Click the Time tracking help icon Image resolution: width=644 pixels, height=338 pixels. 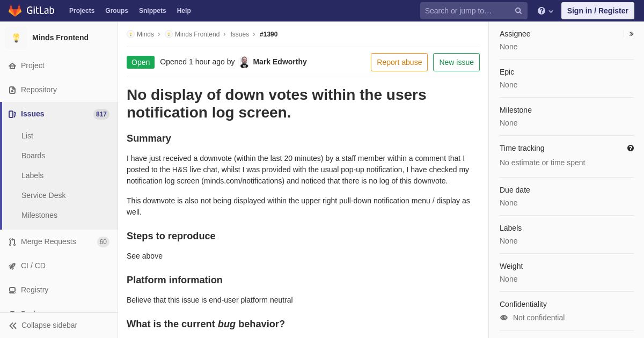tap(631, 148)
